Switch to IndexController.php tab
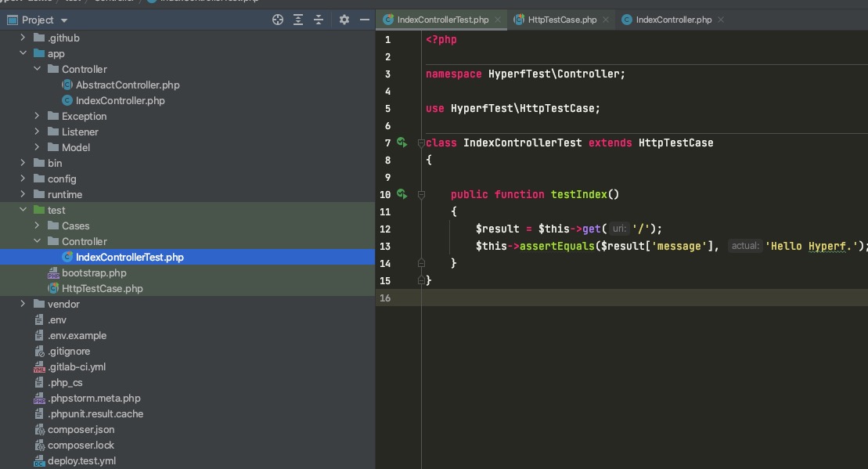Screen dimensions: 868x469 tap(673, 20)
